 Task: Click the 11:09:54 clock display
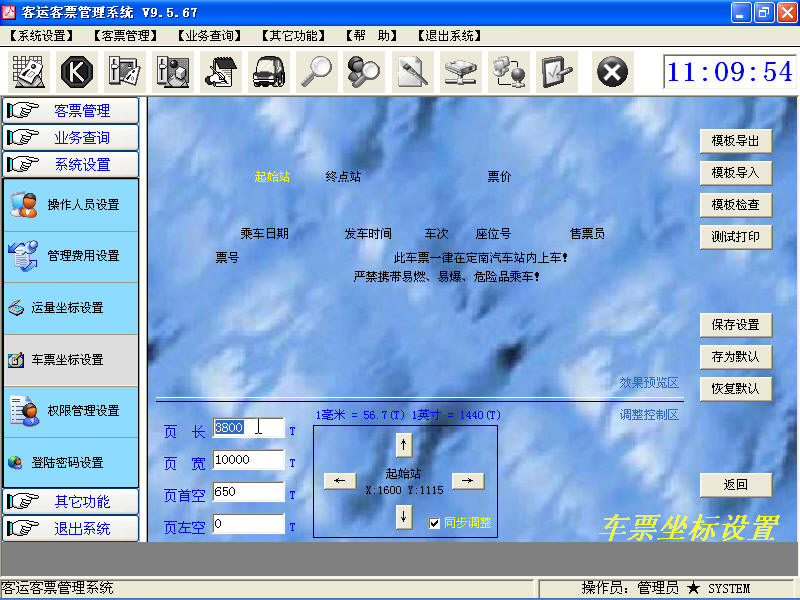pyautogui.click(x=730, y=72)
